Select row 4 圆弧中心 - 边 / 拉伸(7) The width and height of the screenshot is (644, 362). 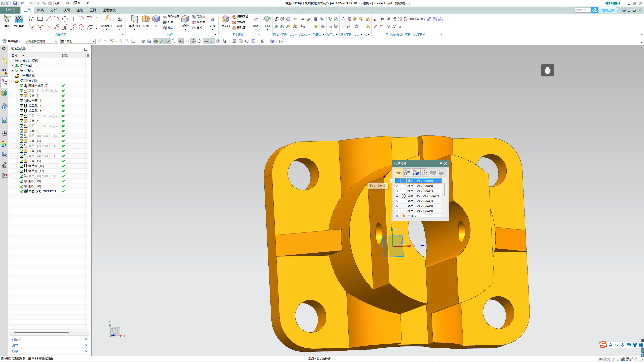pyautogui.click(x=418, y=196)
